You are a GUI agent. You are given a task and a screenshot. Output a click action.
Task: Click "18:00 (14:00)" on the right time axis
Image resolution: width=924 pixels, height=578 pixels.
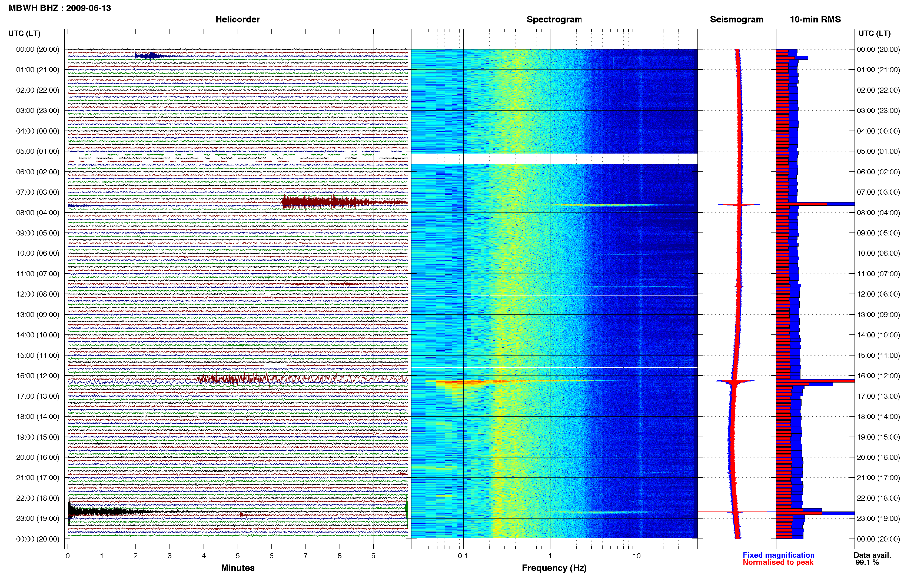(878, 416)
